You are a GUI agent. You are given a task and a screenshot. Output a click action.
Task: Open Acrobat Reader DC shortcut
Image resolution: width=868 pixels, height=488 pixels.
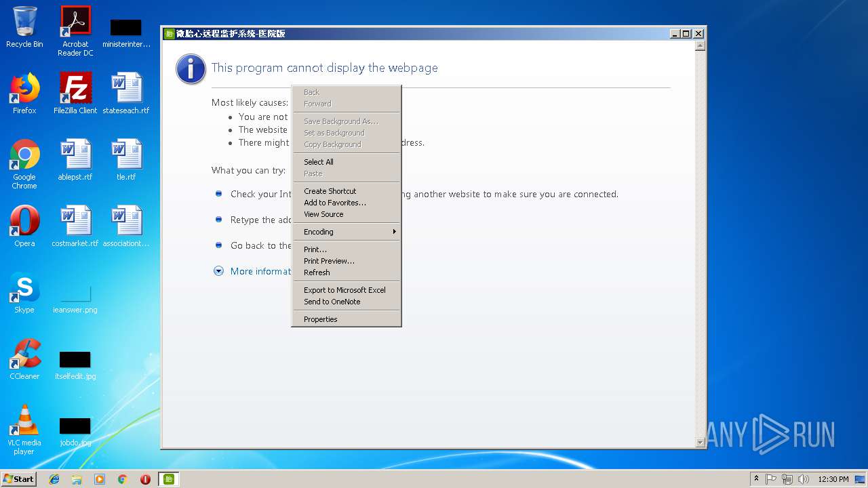(75, 30)
